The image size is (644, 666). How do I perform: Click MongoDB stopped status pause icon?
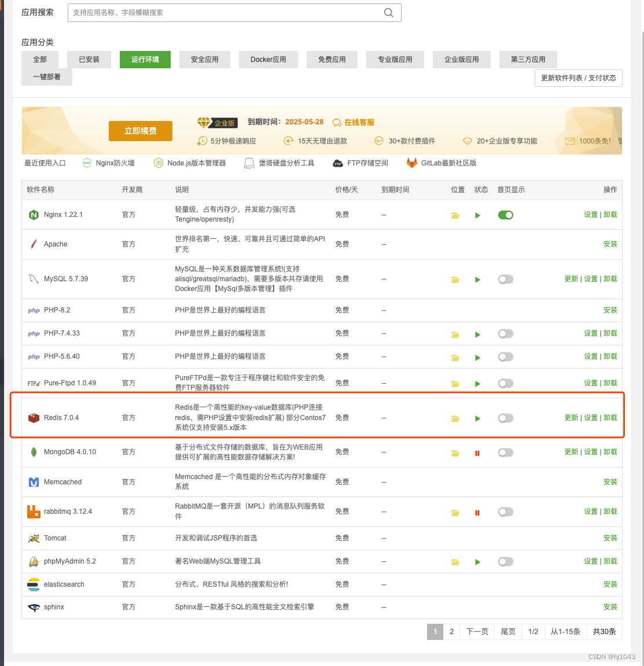(x=477, y=453)
